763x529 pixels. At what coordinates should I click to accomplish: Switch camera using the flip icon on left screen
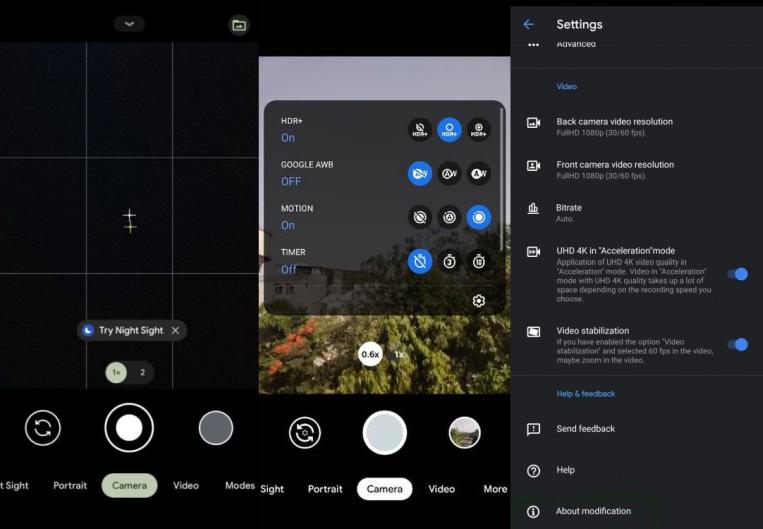[x=43, y=428]
